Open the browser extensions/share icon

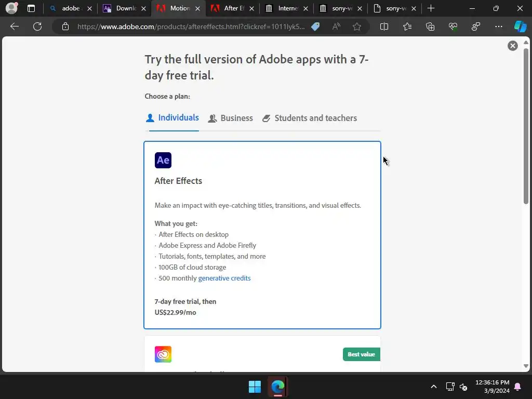(476, 26)
